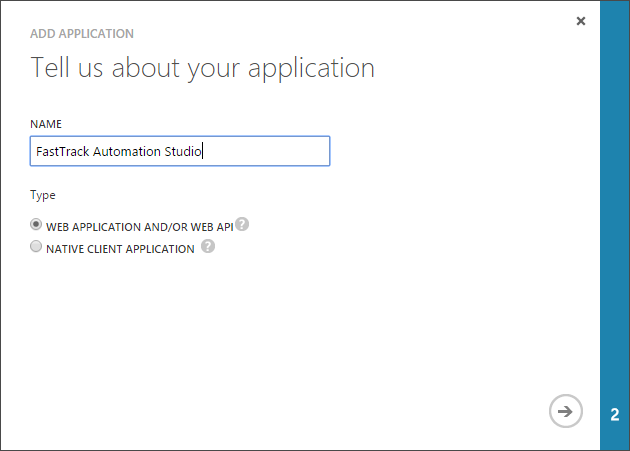Click the 'NAME' field label
The width and height of the screenshot is (630, 451).
[46, 124]
